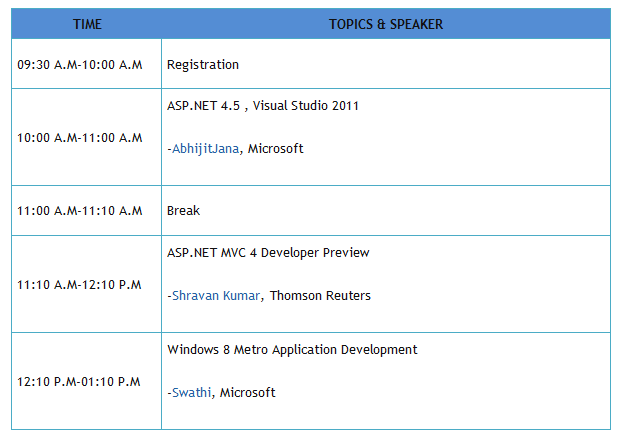Follow the Swathi speaker link

pos(192,393)
